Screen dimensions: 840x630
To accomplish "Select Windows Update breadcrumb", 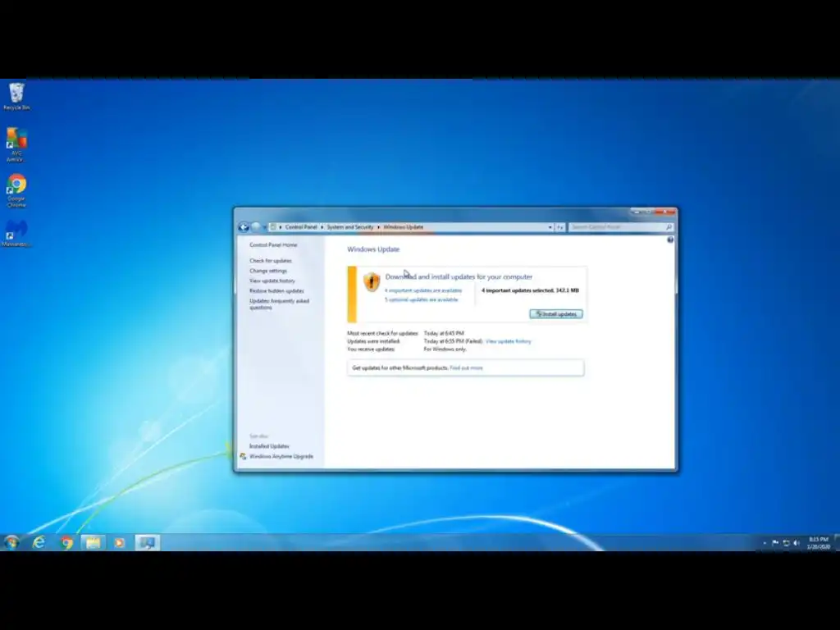I will click(404, 227).
